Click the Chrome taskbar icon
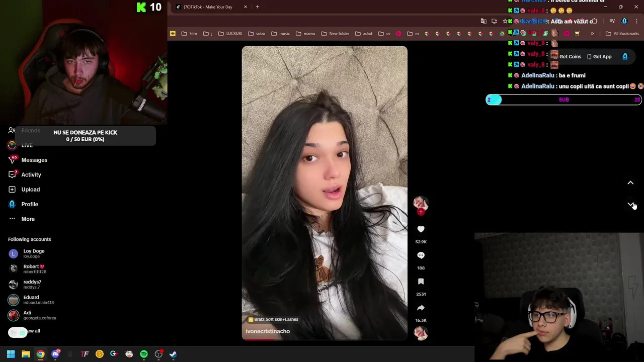 tap(40, 354)
